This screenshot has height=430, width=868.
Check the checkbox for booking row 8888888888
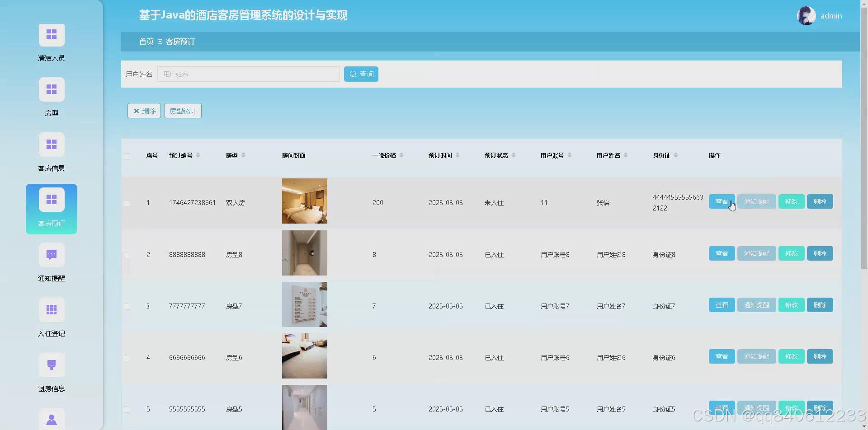pyautogui.click(x=127, y=254)
